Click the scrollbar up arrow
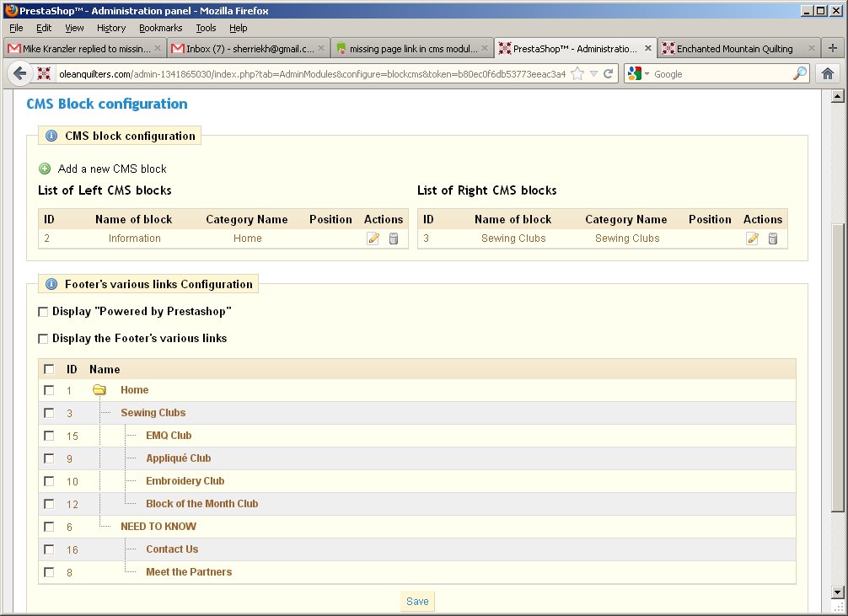 click(837, 96)
